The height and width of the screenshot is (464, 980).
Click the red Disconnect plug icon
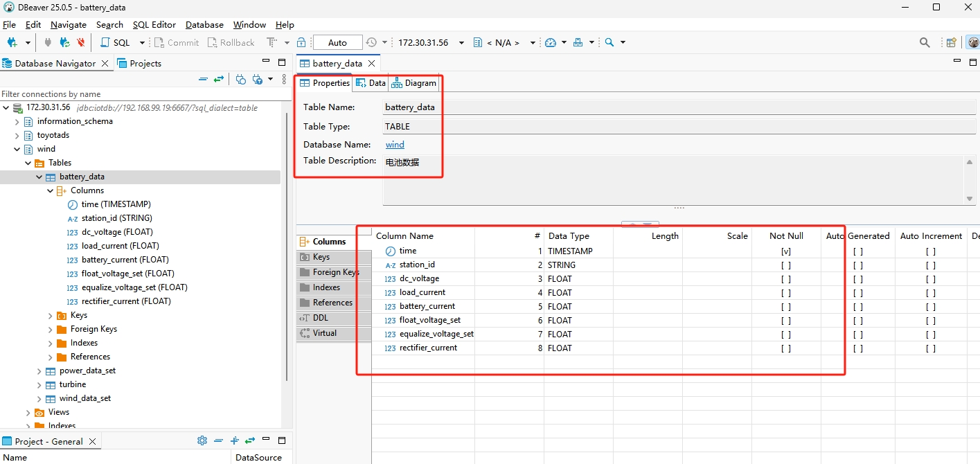tap(81, 42)
